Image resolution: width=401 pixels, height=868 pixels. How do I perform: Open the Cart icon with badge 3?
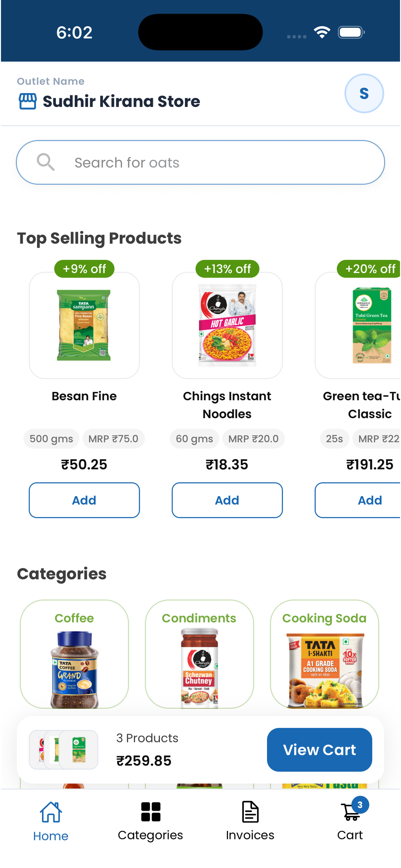click(x=352, y=812)
